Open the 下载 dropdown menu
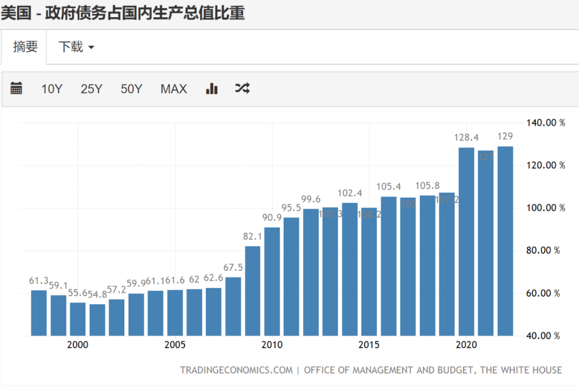Viewport: 579px width, 392px height. coord(76,47)
